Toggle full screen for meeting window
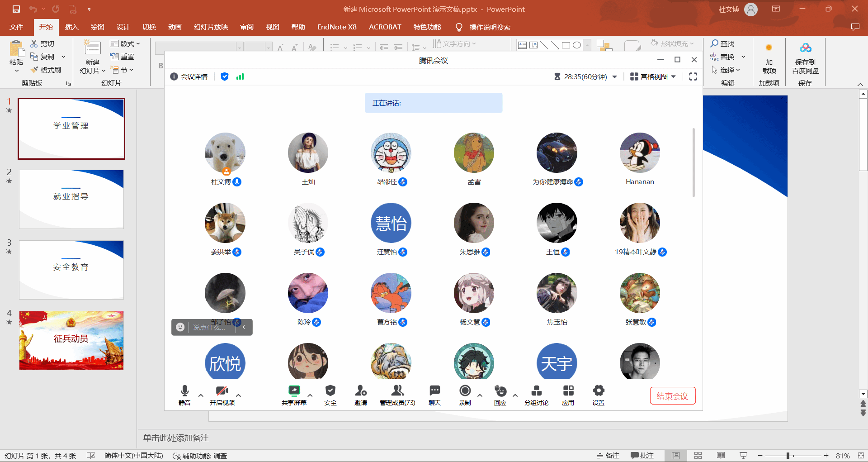The width and height of the screenshot is (868, 462). coord(693,77)
